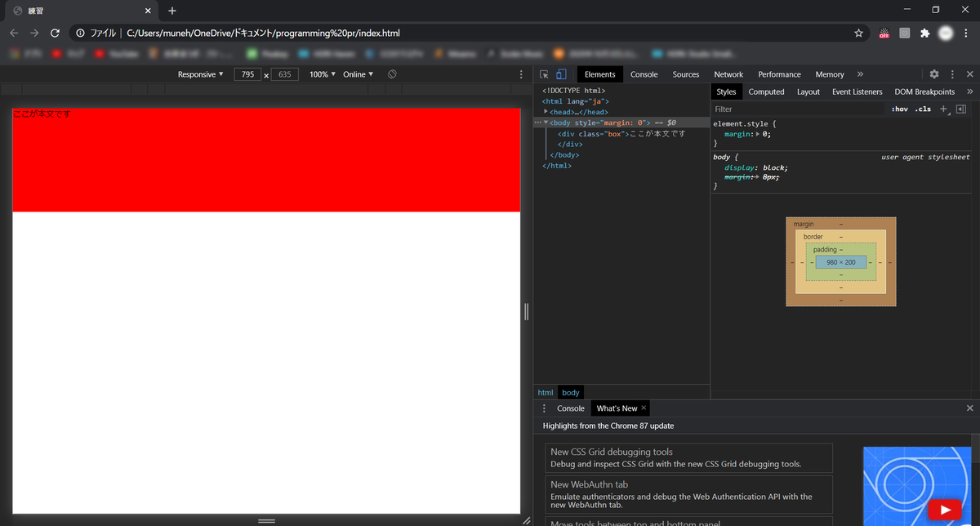Viewport: 980px width, 526px height.
Task: Open New CSS Grid debugging tools item
Action: tap(688, 457)
